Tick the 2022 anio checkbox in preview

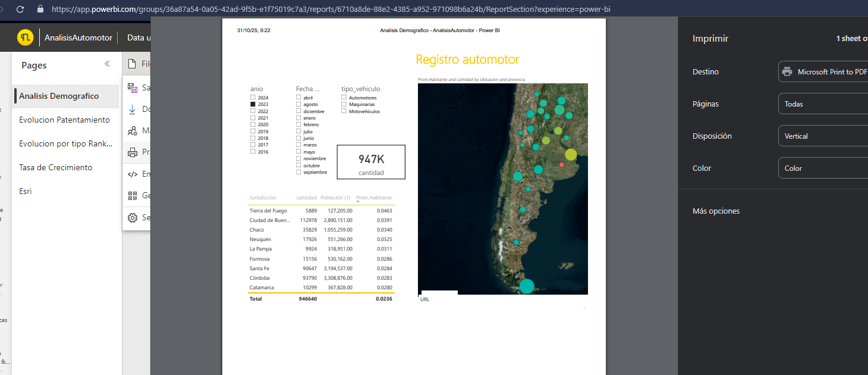point(253,111)
